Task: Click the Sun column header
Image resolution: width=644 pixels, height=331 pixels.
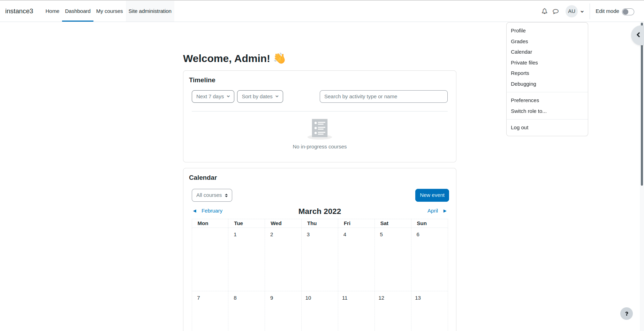Action: (422, 223)
